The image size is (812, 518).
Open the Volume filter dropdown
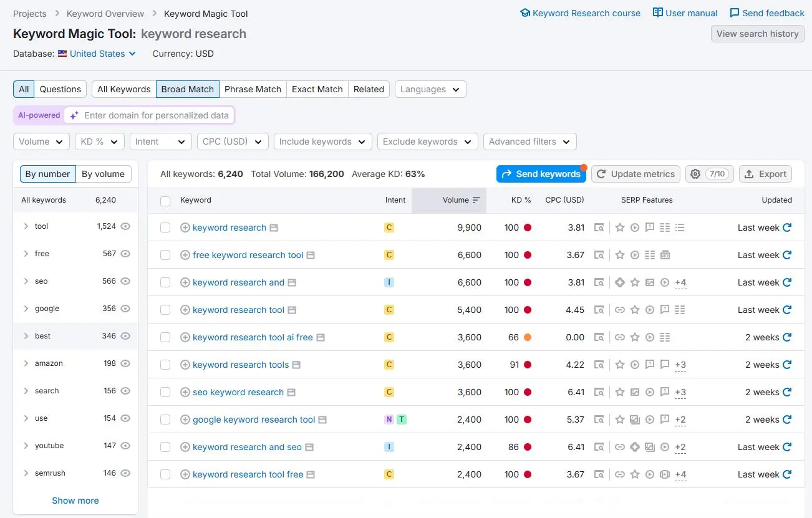tap(41, 141)
